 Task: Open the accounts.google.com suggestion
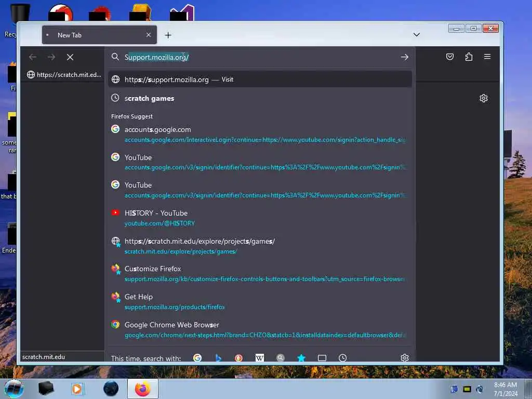pyautogui.click(x=260, y=135)
